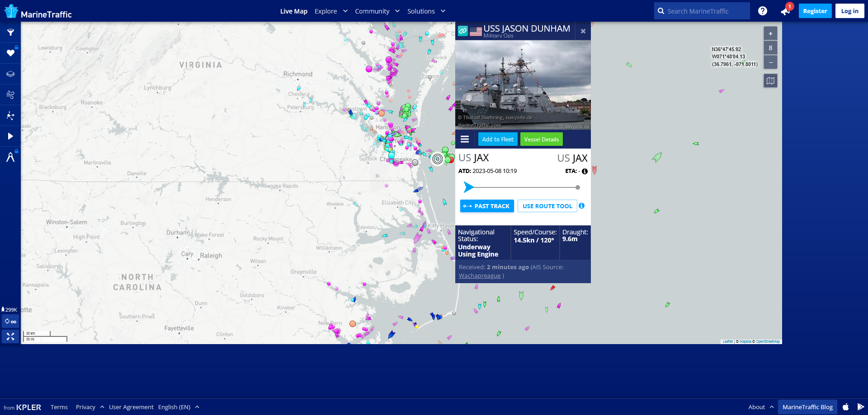The height and width of the screenshot is (415, 868).
Task: Open the Live Map menu item
Action: pos(294,11)
